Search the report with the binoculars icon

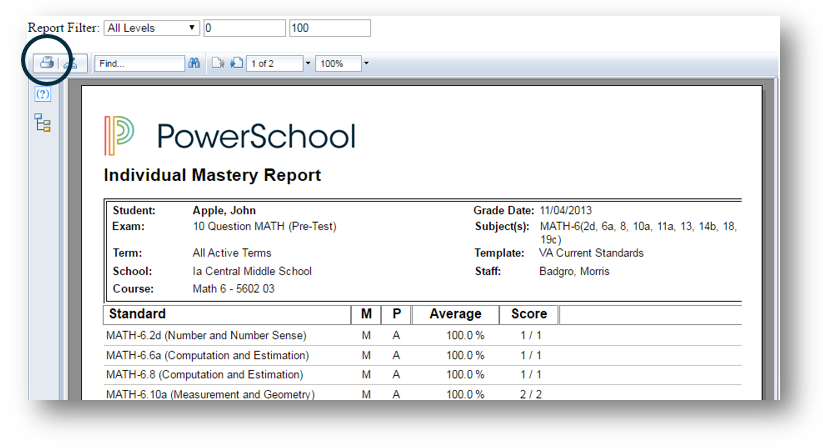point(194,63)
